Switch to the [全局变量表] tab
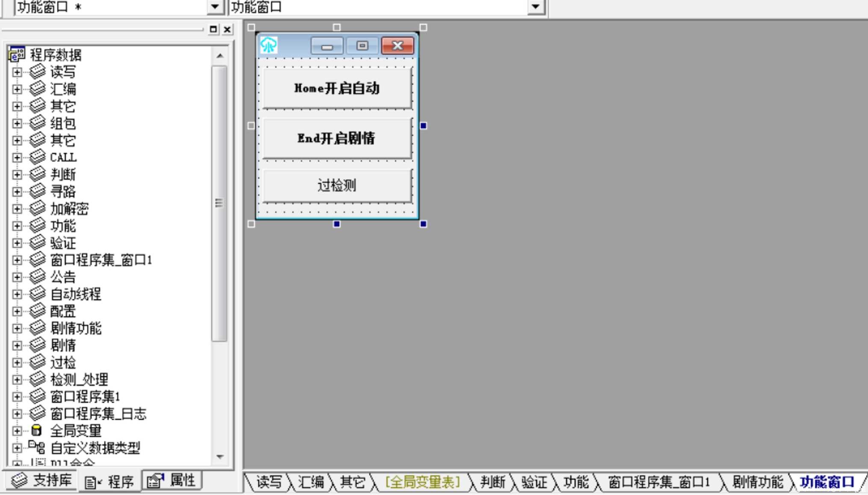 click(422, 482)
